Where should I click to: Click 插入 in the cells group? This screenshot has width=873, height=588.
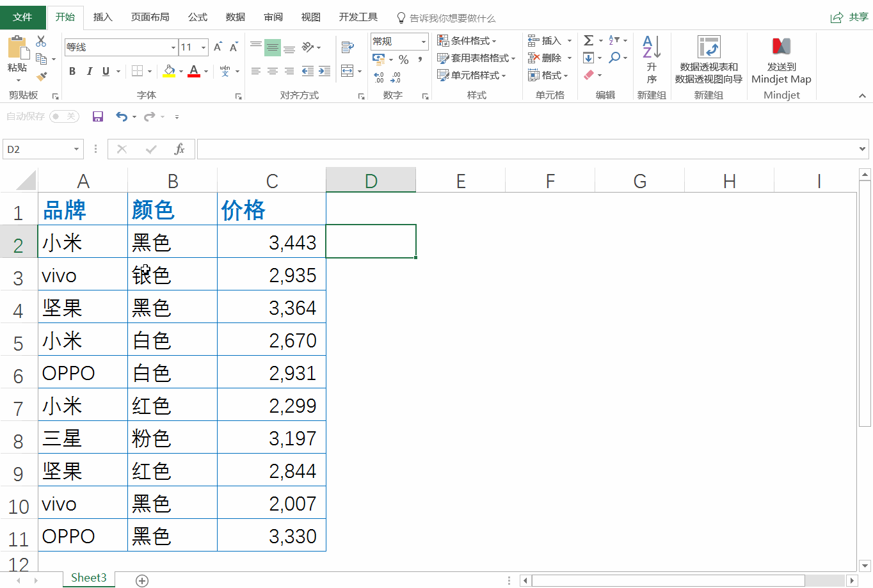(545, 41)
